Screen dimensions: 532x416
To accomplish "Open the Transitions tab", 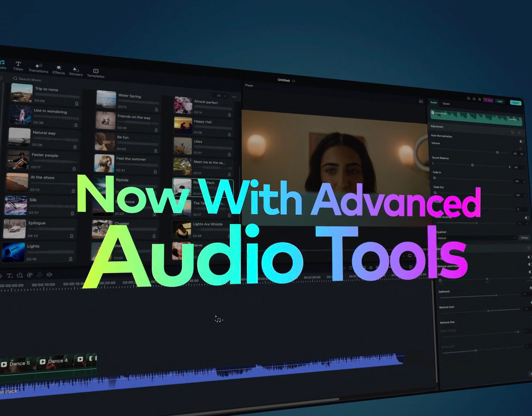I will click(38, 68).
